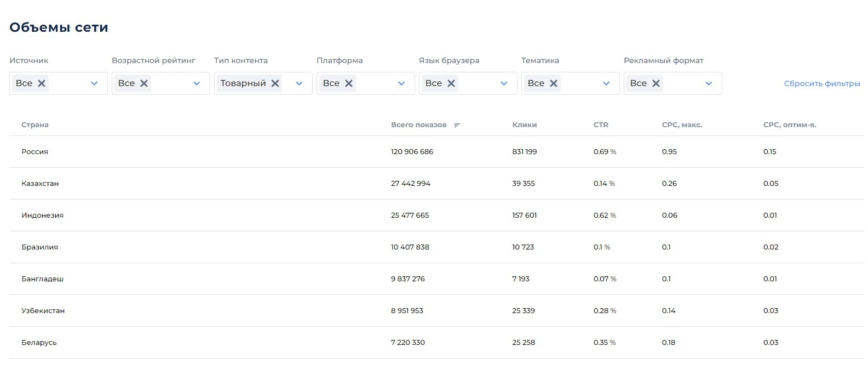The image size is (868, 380).
Task: Open the Тип контента dropdown chevron
Action: pos(299,83)
